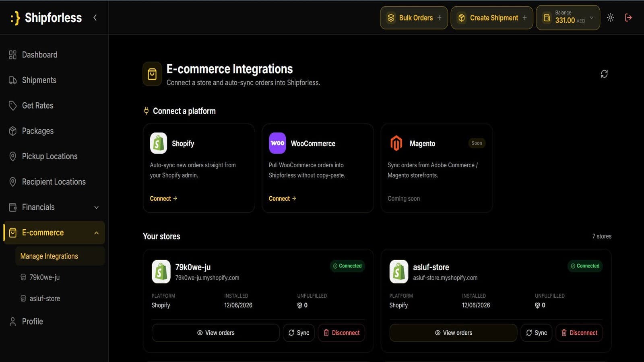The width and height of the screenshot is (644, 362).
Task: Click the Shopify icon on 79k0we-ju store card
Action: pyautogui.click(x=161, y=271)
